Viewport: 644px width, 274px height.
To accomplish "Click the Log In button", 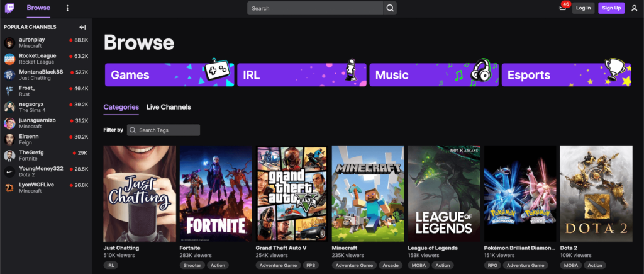I will pos(583,8).
